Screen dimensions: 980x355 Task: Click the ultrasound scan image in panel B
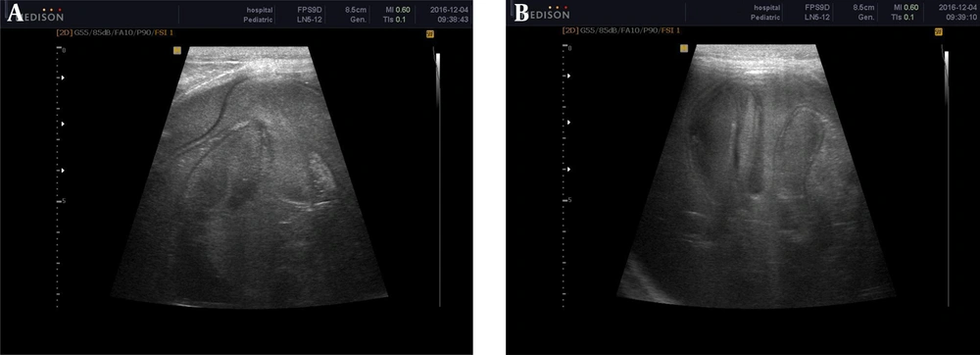756,176
